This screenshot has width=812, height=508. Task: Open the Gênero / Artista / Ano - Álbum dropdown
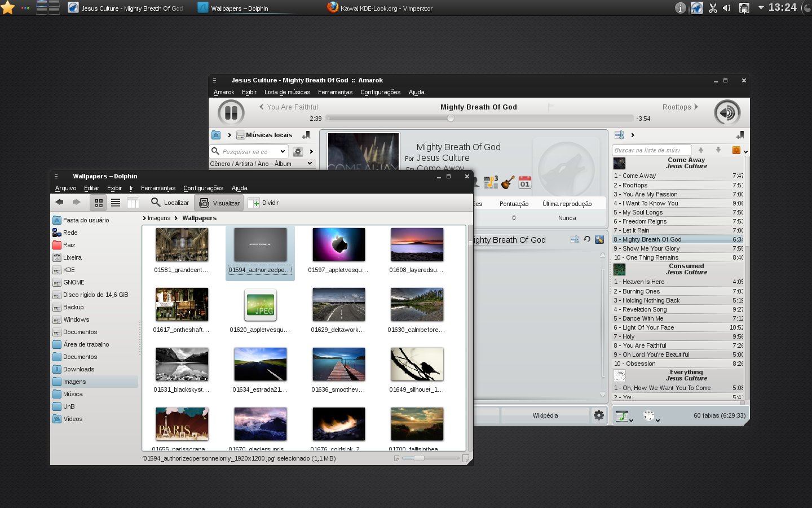click(262, 164)
